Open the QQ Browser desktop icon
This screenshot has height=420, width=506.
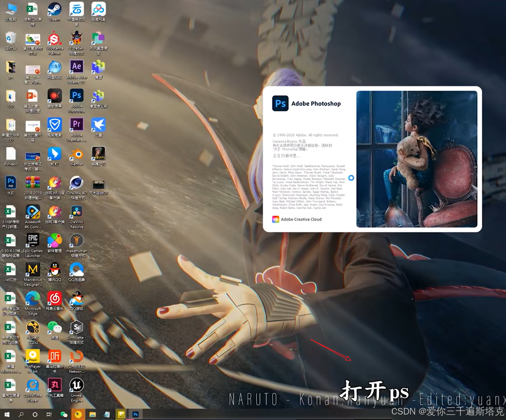click(x=77, y=272)
